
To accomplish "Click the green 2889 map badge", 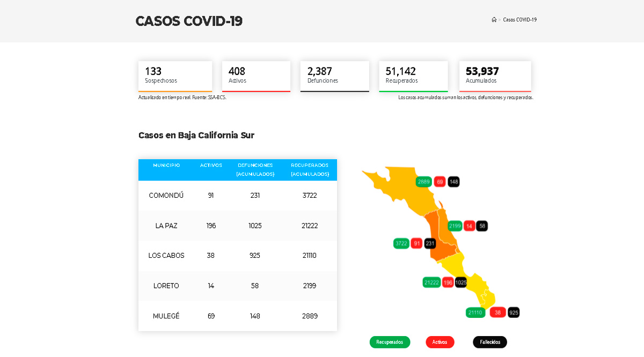I will tap(424, 182).
